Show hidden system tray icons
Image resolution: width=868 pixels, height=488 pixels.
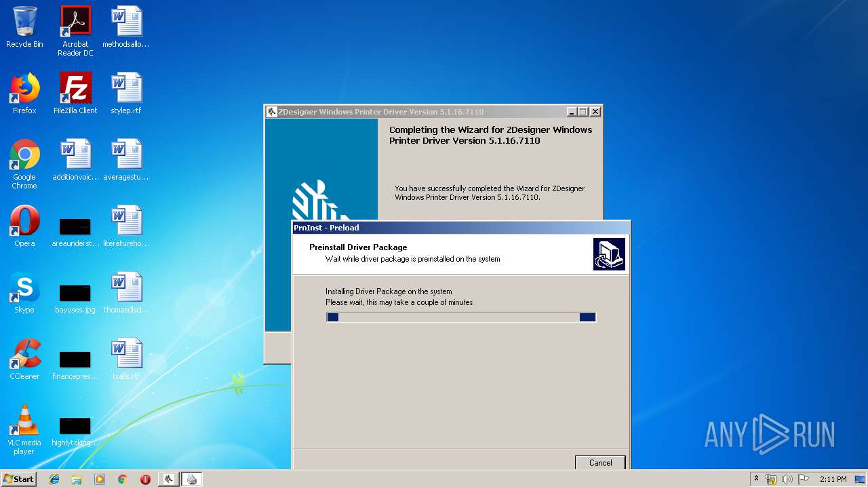click(756, 479)
